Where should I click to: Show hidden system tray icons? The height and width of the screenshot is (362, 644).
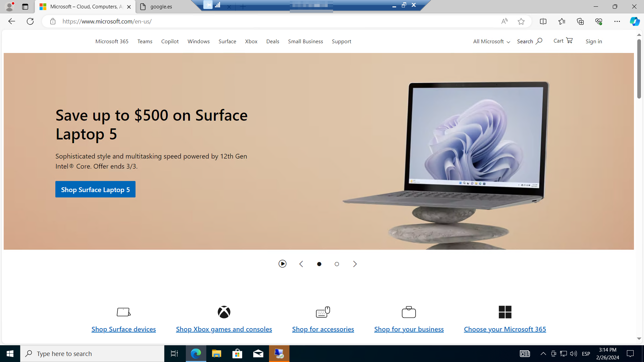(543, 354)
